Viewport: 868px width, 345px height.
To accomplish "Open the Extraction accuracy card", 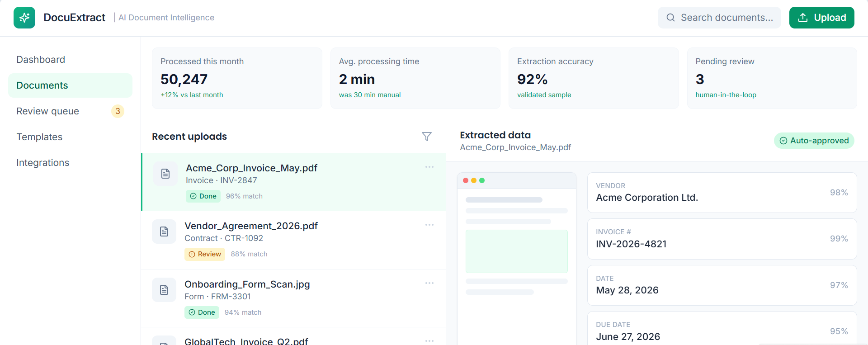I will pyautogui.click(x=594, y=78).
